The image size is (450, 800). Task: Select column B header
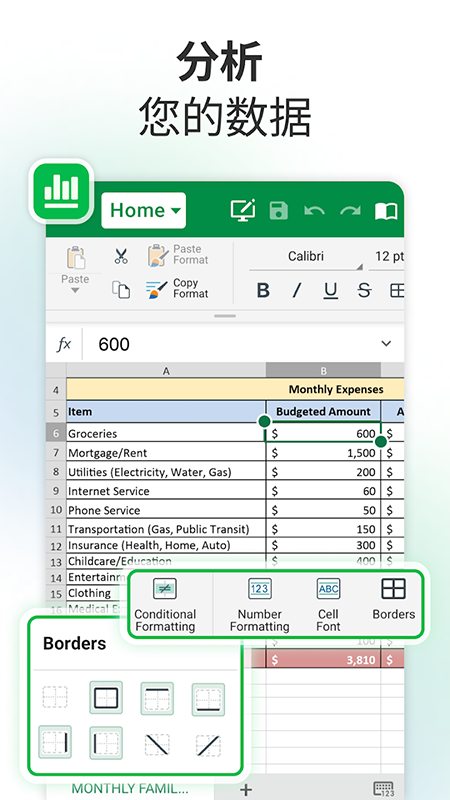coord(323,371)
